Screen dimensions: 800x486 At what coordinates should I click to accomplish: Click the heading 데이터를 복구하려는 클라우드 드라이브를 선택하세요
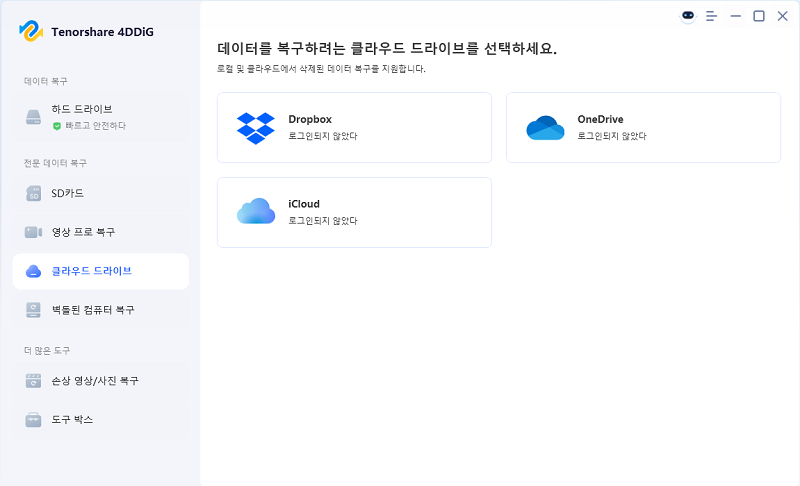(x=387, y=49)
